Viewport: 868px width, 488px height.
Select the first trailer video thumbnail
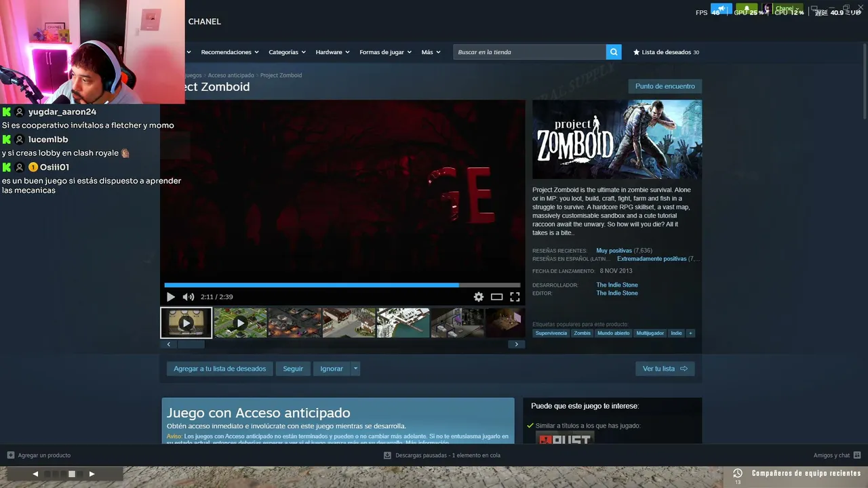point(186,323)
